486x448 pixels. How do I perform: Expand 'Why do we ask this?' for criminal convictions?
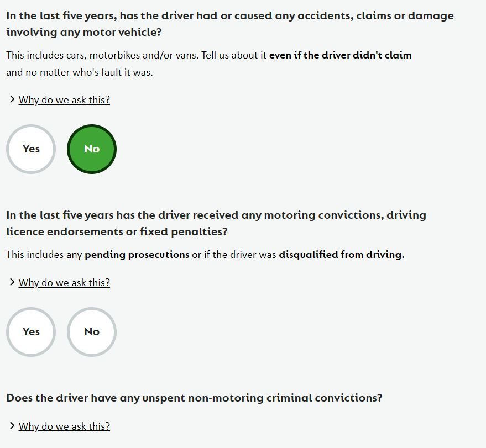[64, 426]
